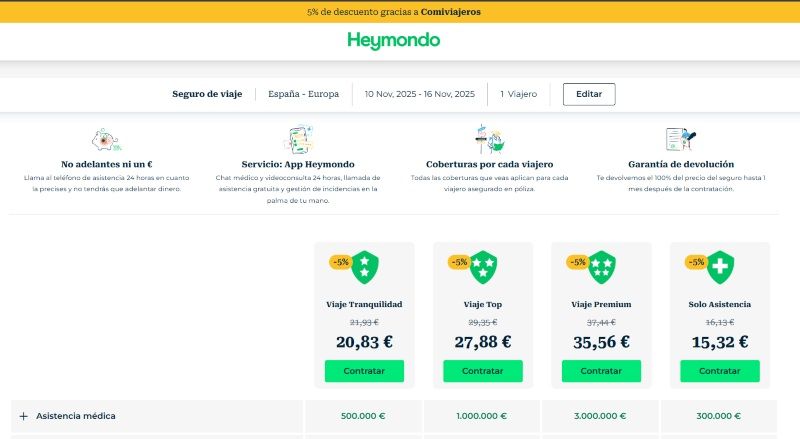The image size is (800, 439).
Task: Click the España - Europa destination field
Action: coord(304,94)
